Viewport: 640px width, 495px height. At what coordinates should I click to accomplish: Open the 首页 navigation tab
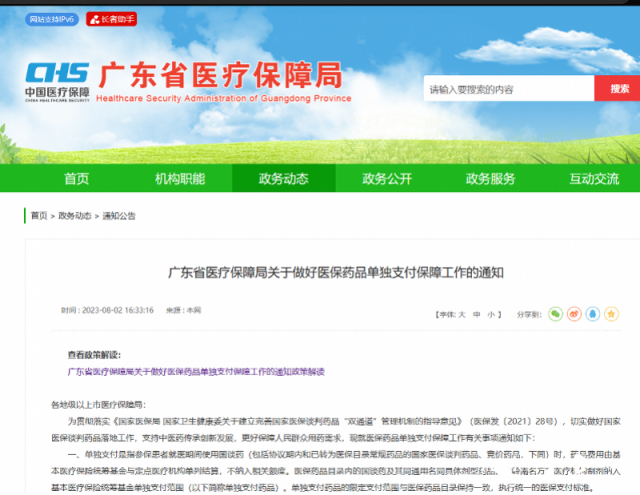77,178
